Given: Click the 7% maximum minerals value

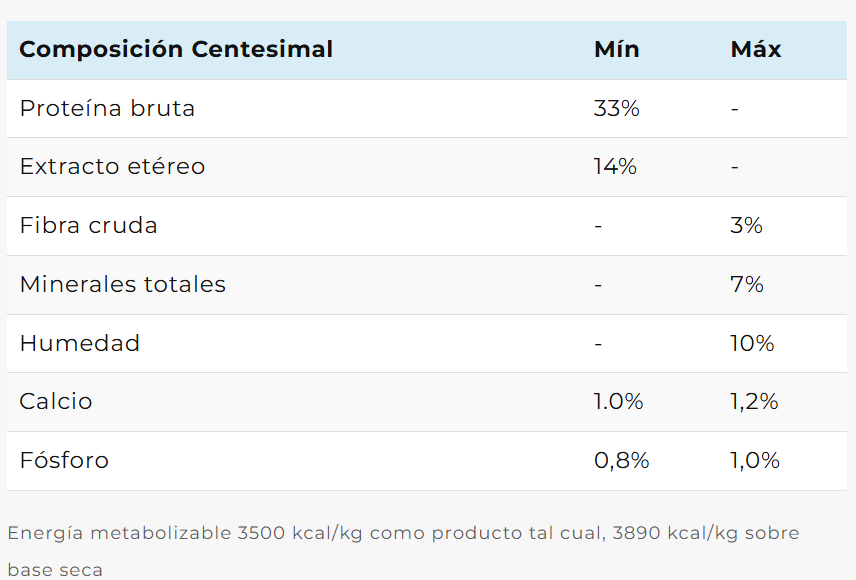Looking at the screenshot, I should (x=746, y=284).
